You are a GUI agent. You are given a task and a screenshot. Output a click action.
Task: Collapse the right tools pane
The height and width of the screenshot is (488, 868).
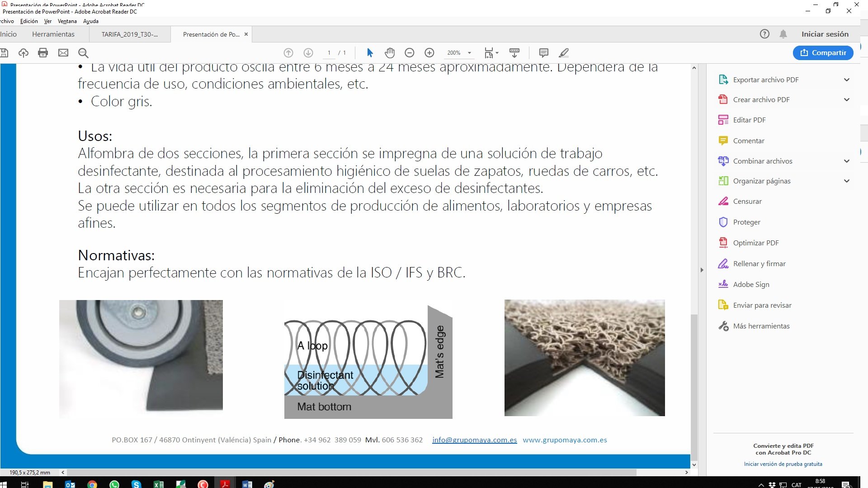[x=702, y=270]
